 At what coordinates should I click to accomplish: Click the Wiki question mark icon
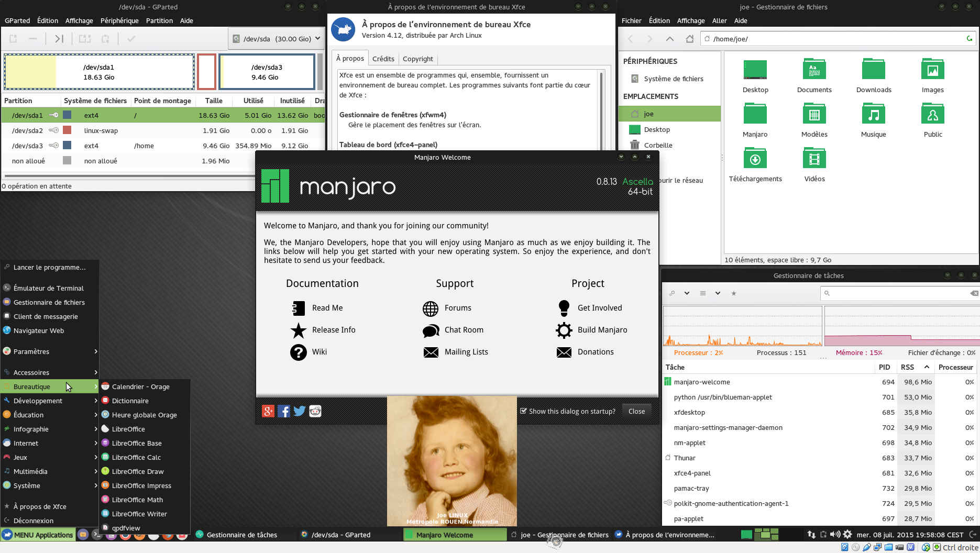pyautogui.click(x=299, y=352)
